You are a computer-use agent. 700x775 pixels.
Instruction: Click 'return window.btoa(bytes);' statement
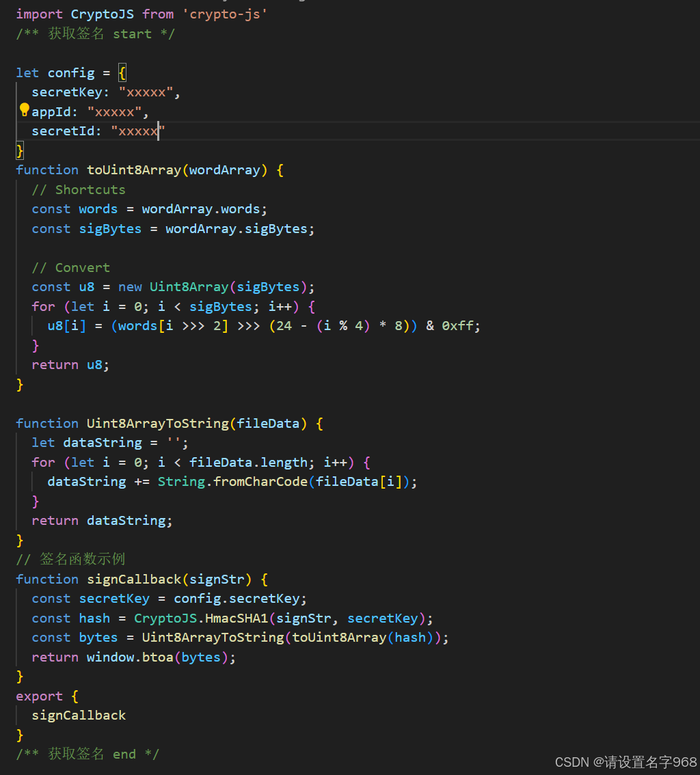pyautogui.click(x=133, y=657)
